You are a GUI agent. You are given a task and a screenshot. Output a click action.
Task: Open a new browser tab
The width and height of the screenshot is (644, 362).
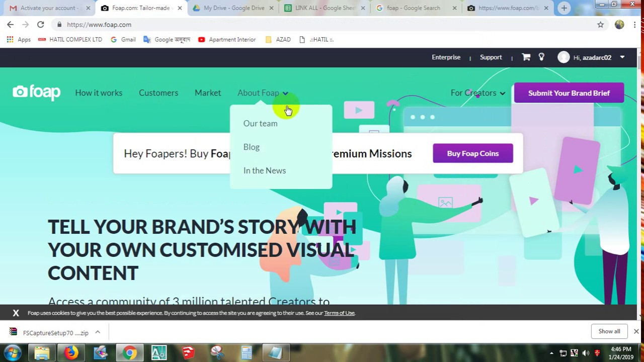[564, 8]
